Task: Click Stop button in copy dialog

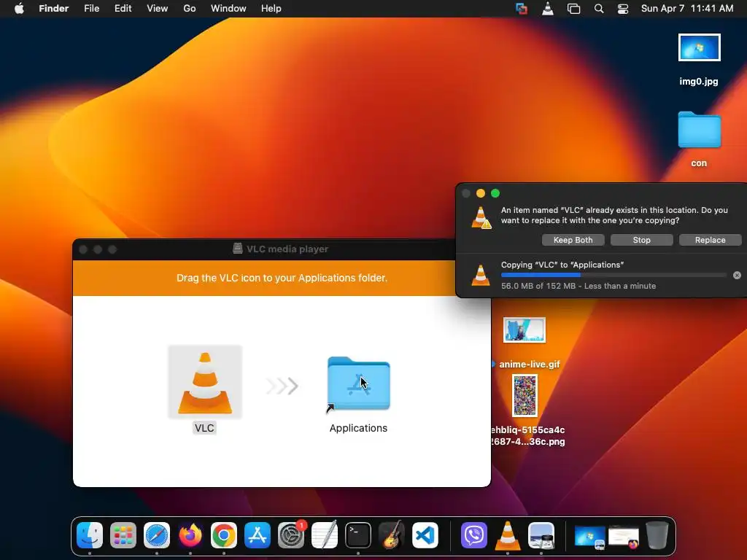Action: [642, 240]
